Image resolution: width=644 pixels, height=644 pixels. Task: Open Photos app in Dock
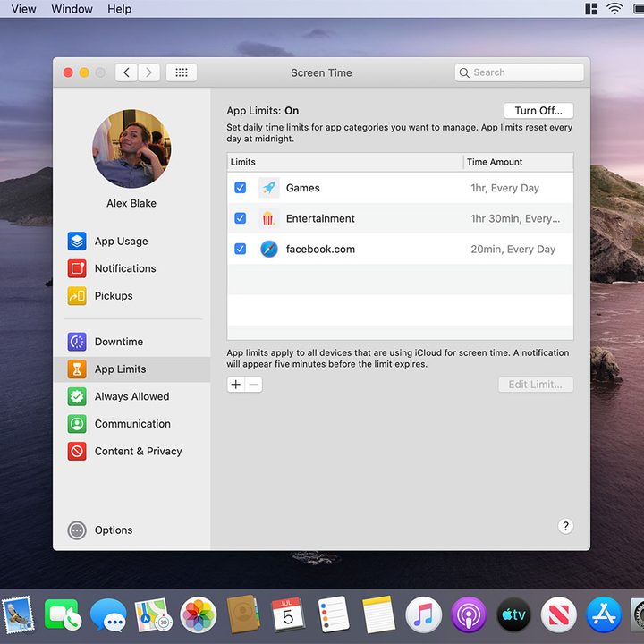(x=199, y=614)
